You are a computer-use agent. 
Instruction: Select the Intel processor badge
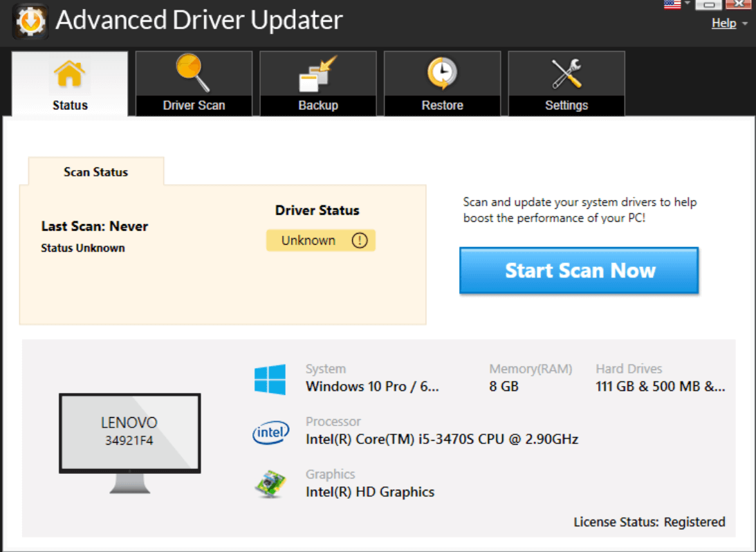click(270, 432)
